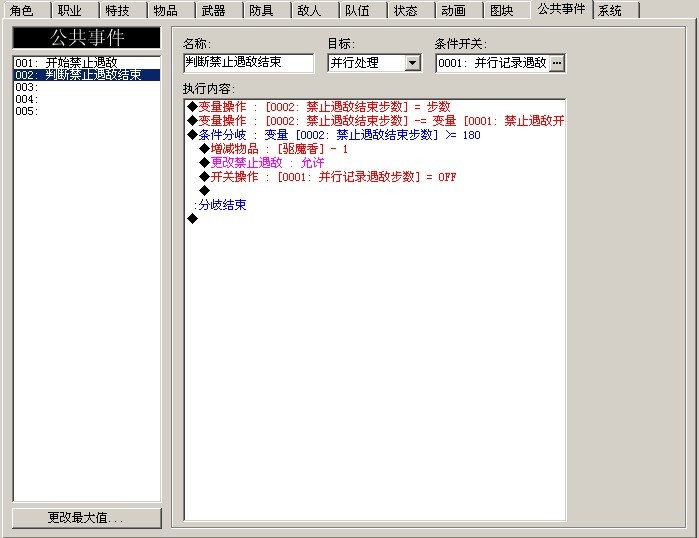Select the line 变量操作 ... = 步数
699x538 pixels.
(x=374, y=107)
